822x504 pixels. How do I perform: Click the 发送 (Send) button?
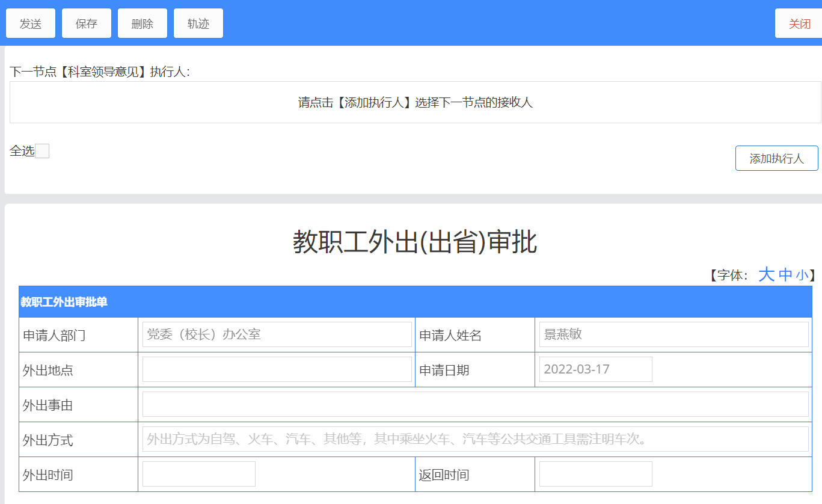click(x=31, y=23)
